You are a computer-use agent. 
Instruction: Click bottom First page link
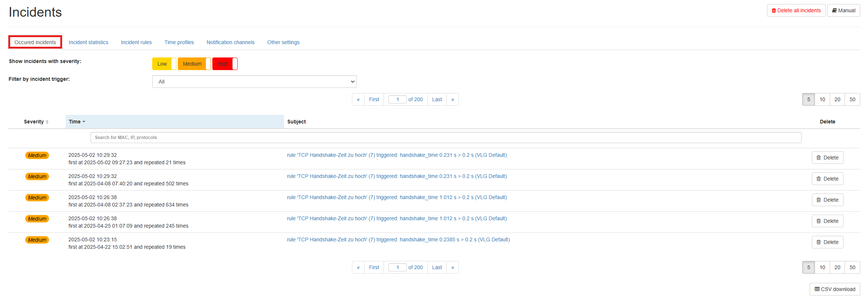tap(374, 267)
